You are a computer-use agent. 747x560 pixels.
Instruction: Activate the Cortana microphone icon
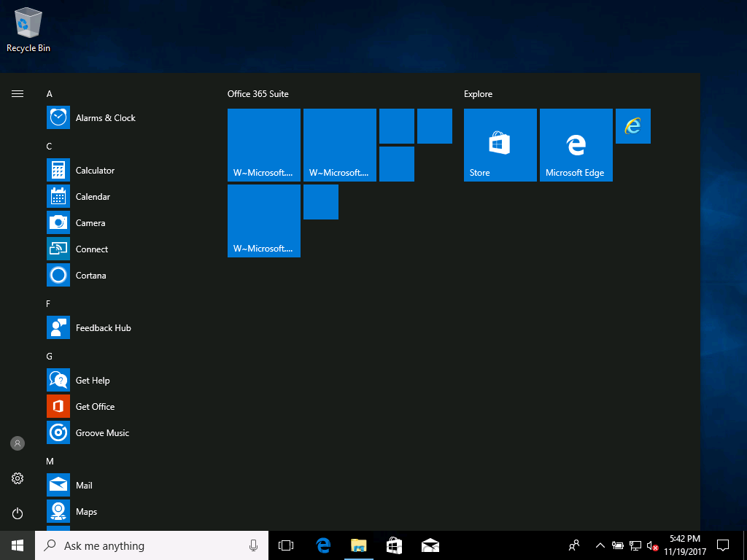click(x=253, y=545)
